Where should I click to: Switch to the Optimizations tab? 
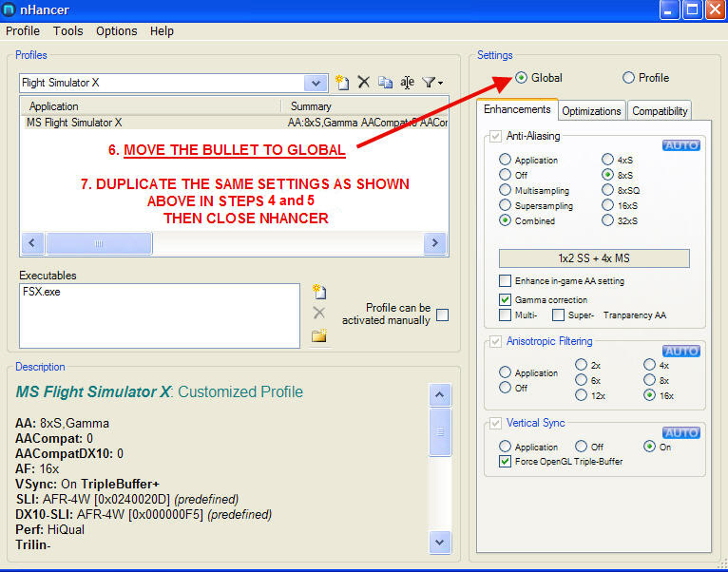click(591, 111)
